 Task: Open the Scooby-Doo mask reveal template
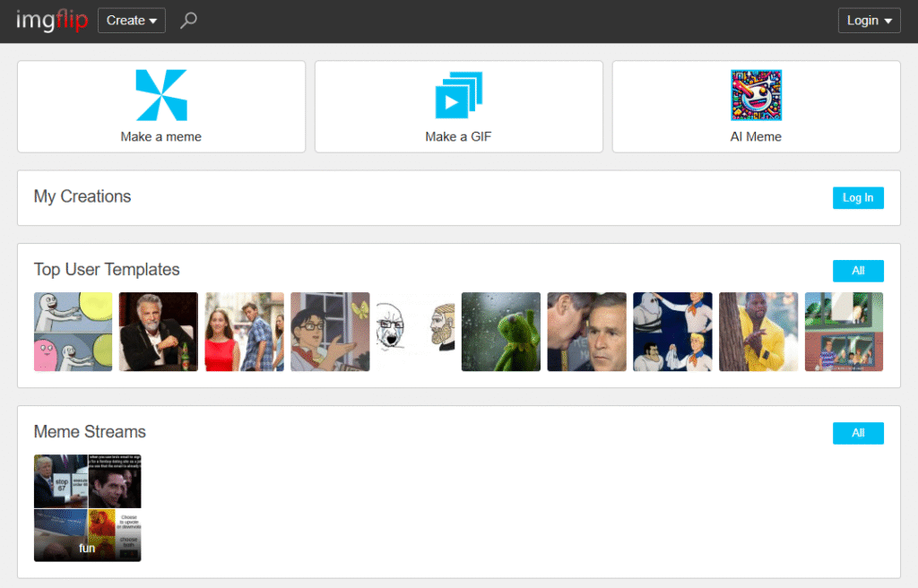tap(672, 332)
